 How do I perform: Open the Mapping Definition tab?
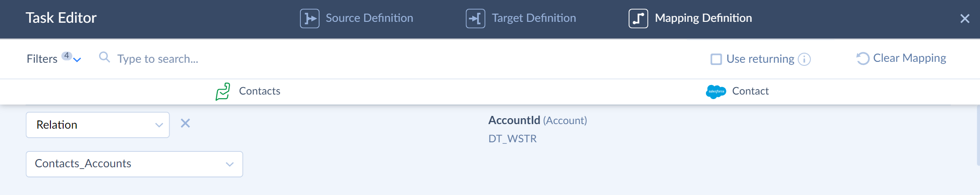point(690,19)
